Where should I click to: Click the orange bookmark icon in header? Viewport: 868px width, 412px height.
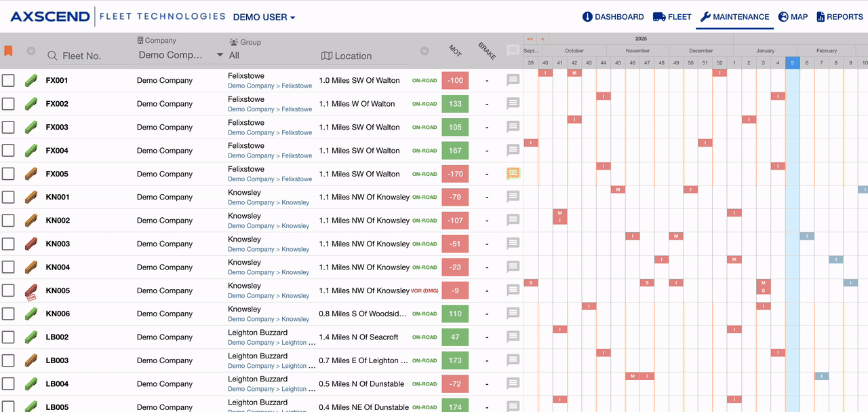coord(8,51)
